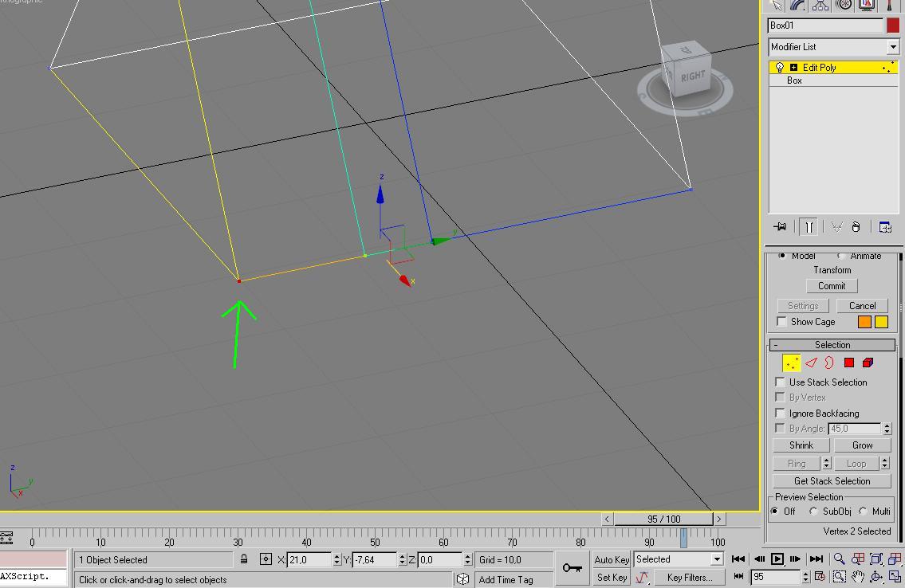Click Make Unique icon in stack tools

pos(836,227)
